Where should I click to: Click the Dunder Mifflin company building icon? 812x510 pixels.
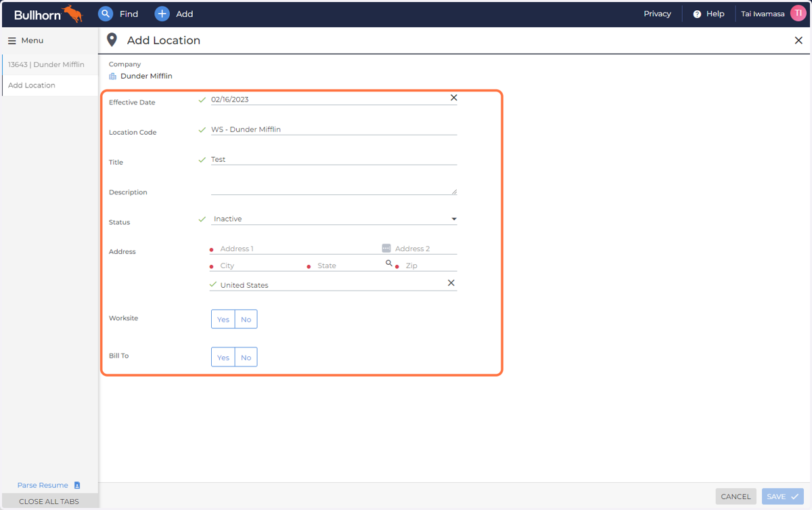tap(113, 76)
